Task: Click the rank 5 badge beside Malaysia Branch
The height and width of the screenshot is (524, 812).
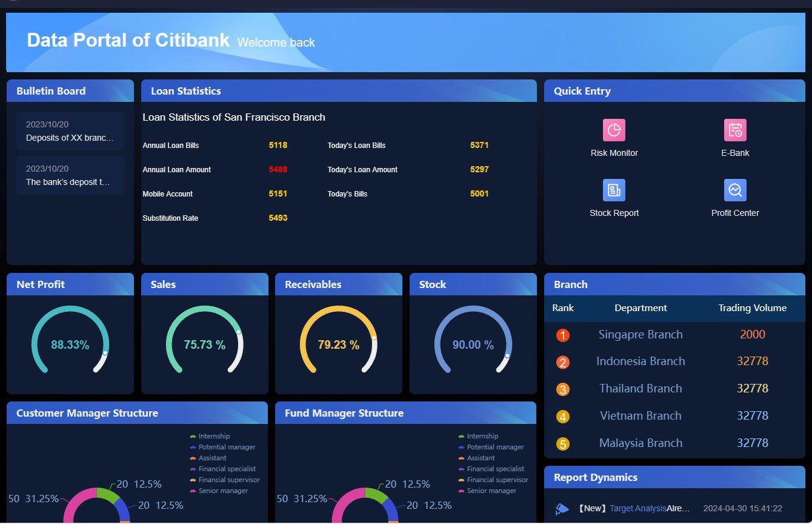Action: [563, 444]
